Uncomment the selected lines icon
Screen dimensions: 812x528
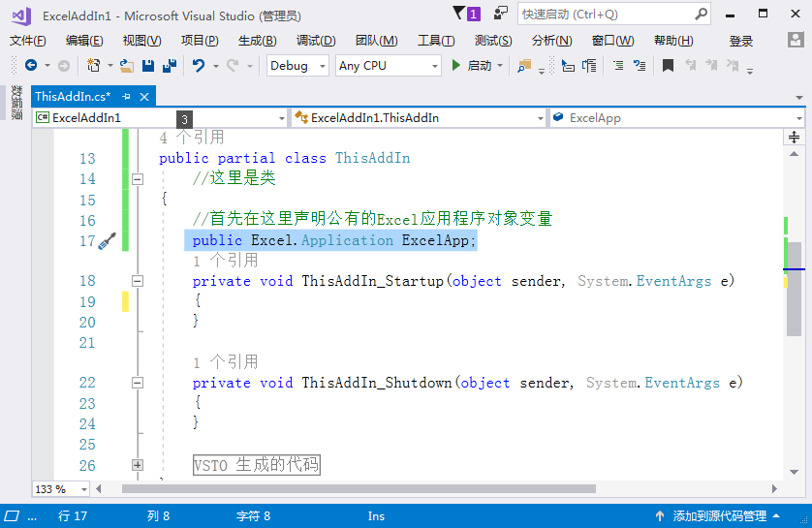(x=640, y=66)
